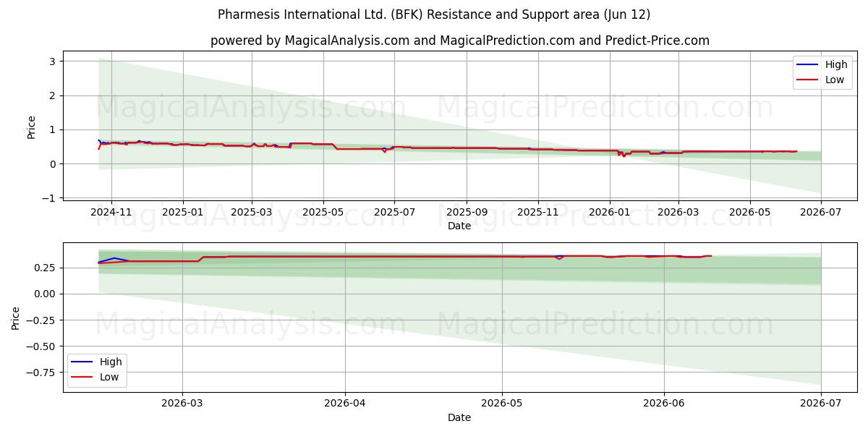Image resolution: width=868 pixels, height=434 pixels.
Task: Click the '2026-01' date label on top chart
Action: pos(609,213)
